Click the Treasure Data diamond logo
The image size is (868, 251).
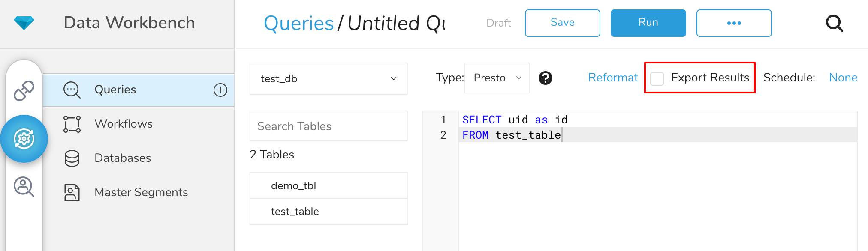[x=24, y=23]
